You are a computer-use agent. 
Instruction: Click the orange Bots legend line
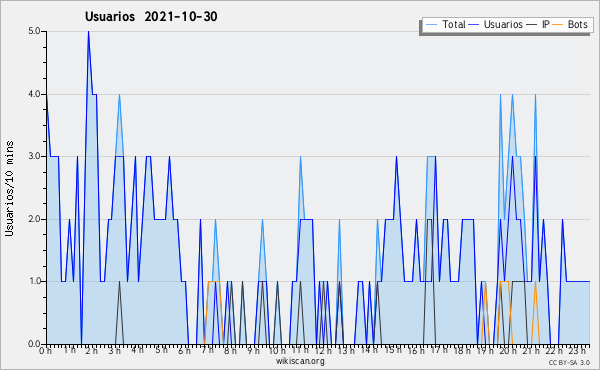[x=558, y=25]
